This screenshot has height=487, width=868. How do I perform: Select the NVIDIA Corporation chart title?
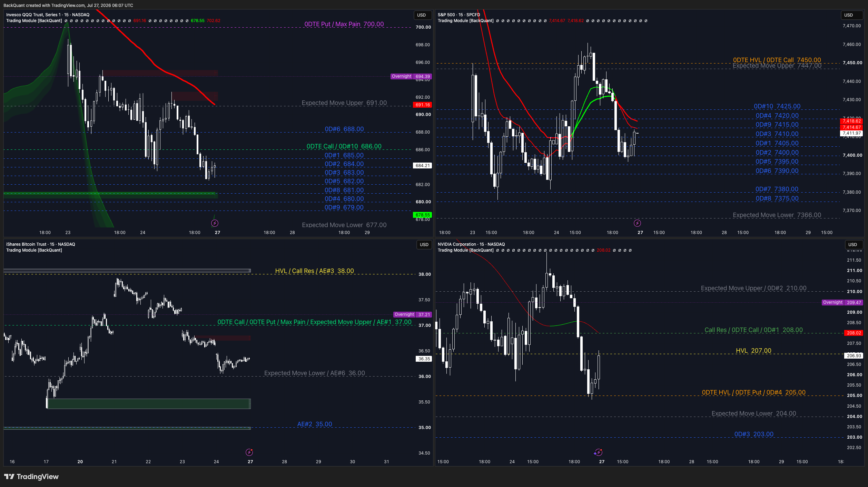click(471, 244)
